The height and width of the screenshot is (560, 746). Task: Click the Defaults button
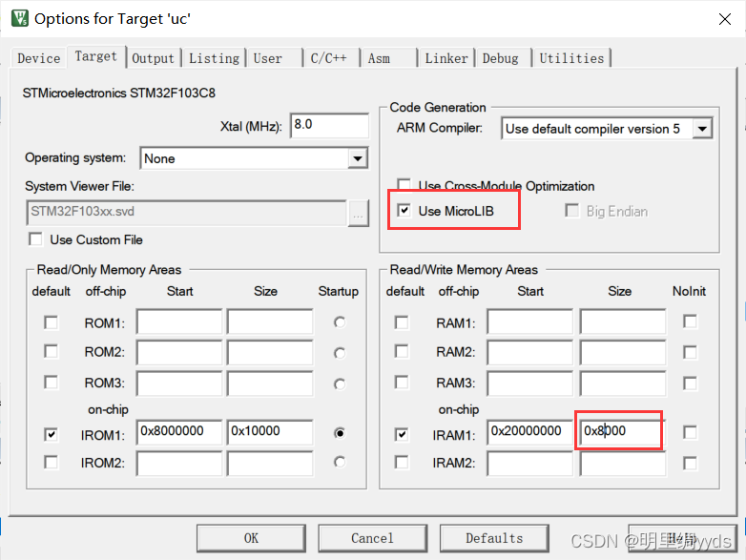click(x=494, y=538)
